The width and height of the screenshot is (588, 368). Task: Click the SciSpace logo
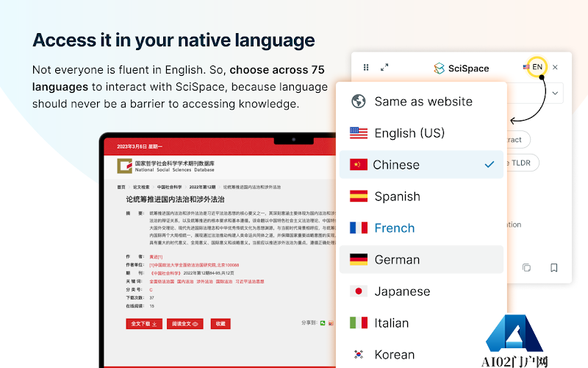coord(462,68)
